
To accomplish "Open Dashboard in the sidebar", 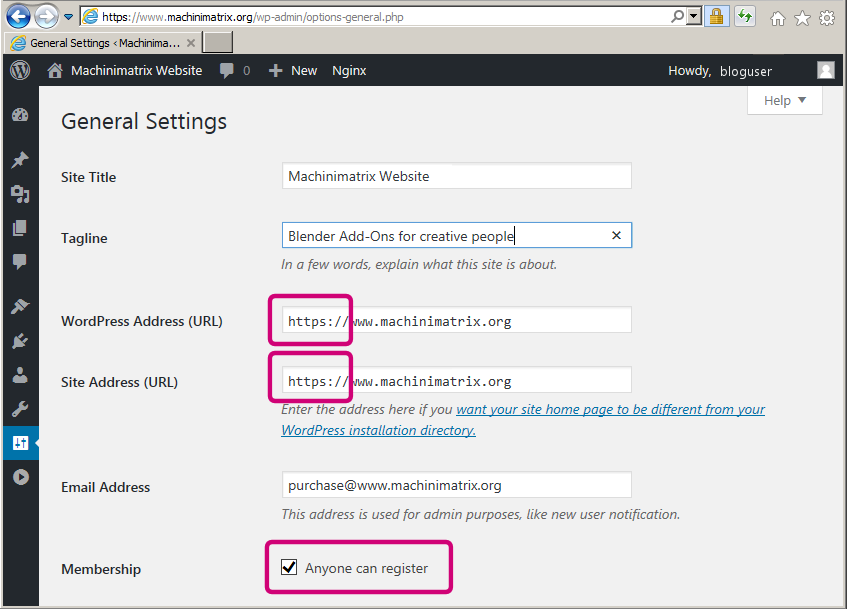I will pyautogui.click(x=20, y=115).
